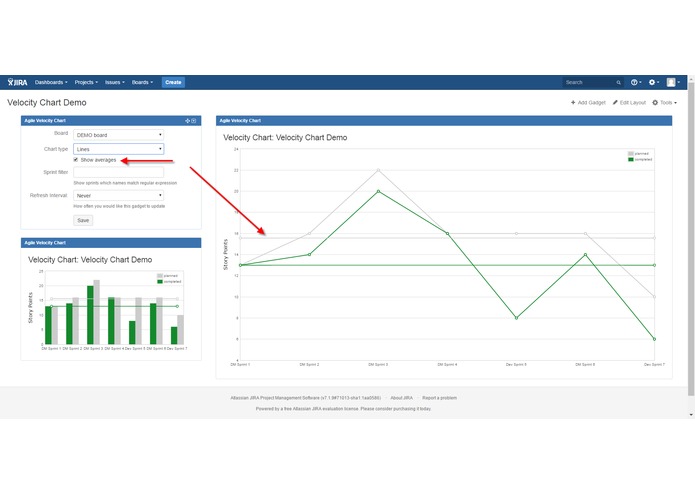
Task: Open the Issues menu
Action: pos(114,82)
